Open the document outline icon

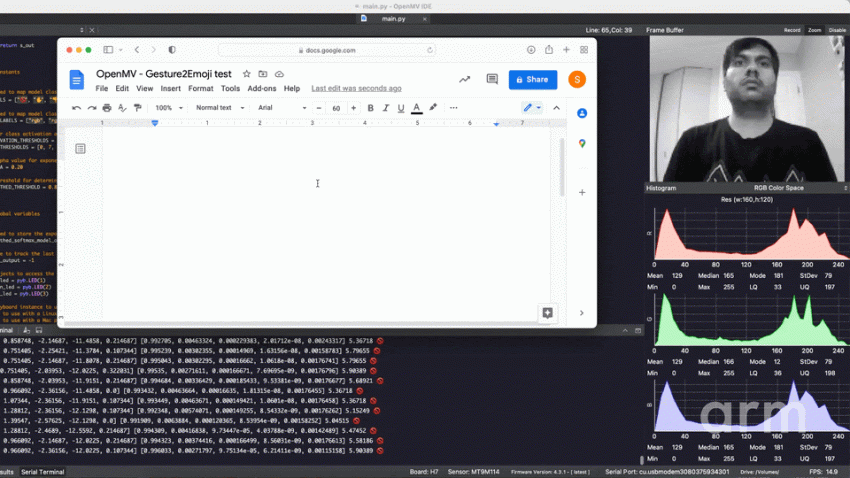click(81, 149)
